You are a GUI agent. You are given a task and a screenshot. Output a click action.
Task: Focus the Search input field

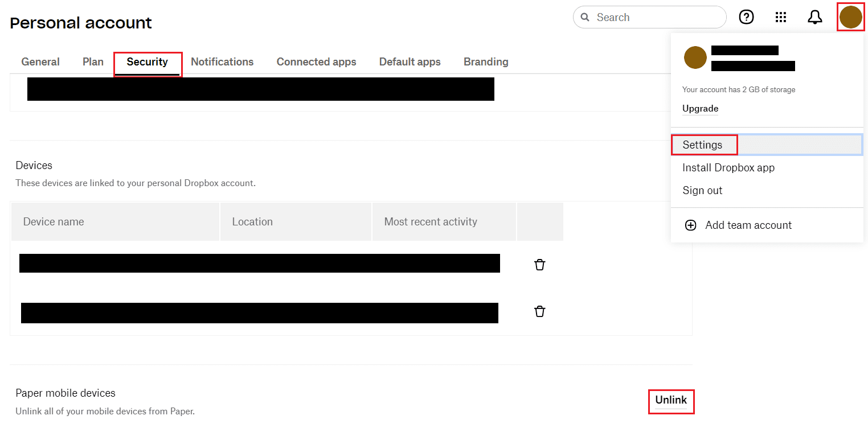coord(655,18)
